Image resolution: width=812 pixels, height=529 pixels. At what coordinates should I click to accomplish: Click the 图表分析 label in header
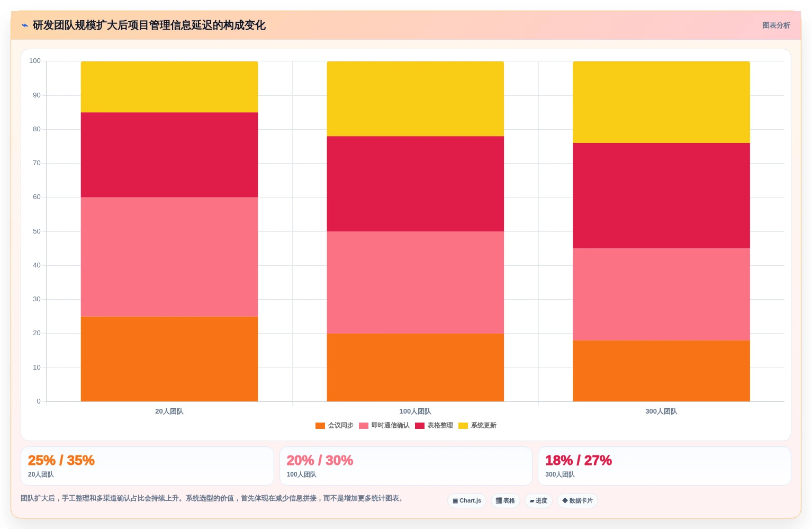[776, 25]
